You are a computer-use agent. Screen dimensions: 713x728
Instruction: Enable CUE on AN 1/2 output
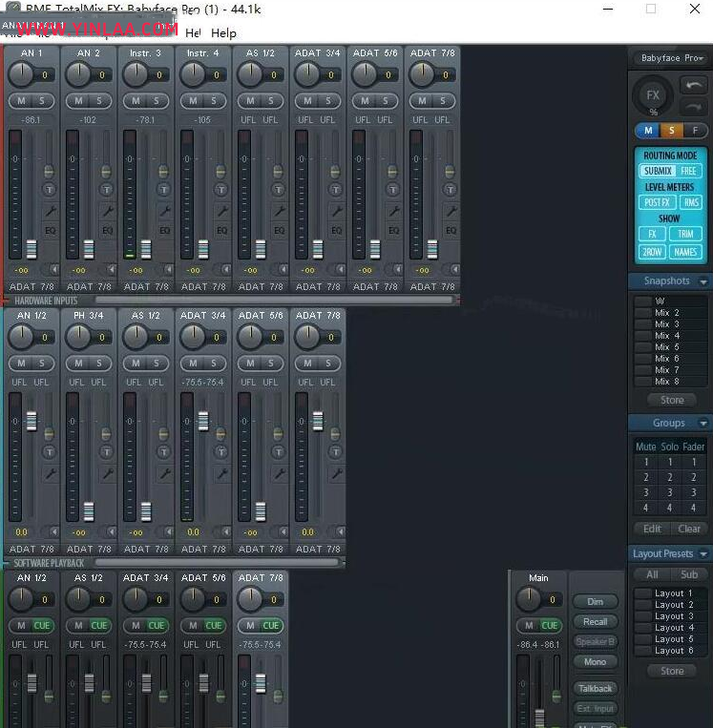tap(42, 625)
